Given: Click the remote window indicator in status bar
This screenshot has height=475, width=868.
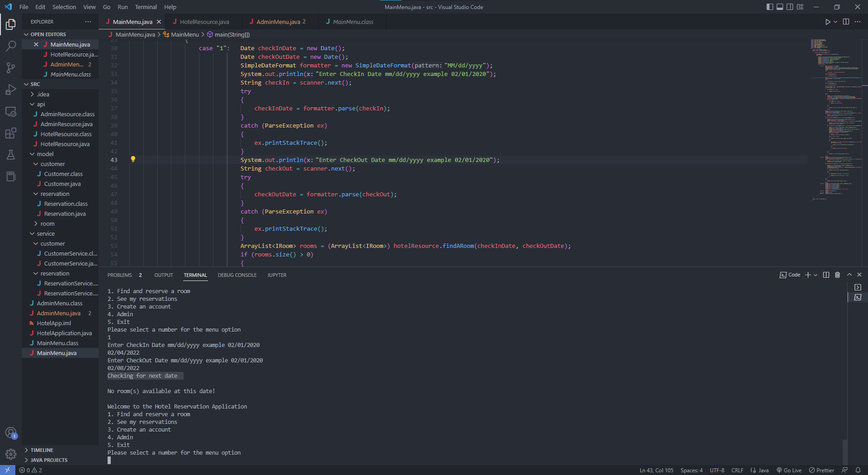Looking at the screenshot, I should click(8, 470).
